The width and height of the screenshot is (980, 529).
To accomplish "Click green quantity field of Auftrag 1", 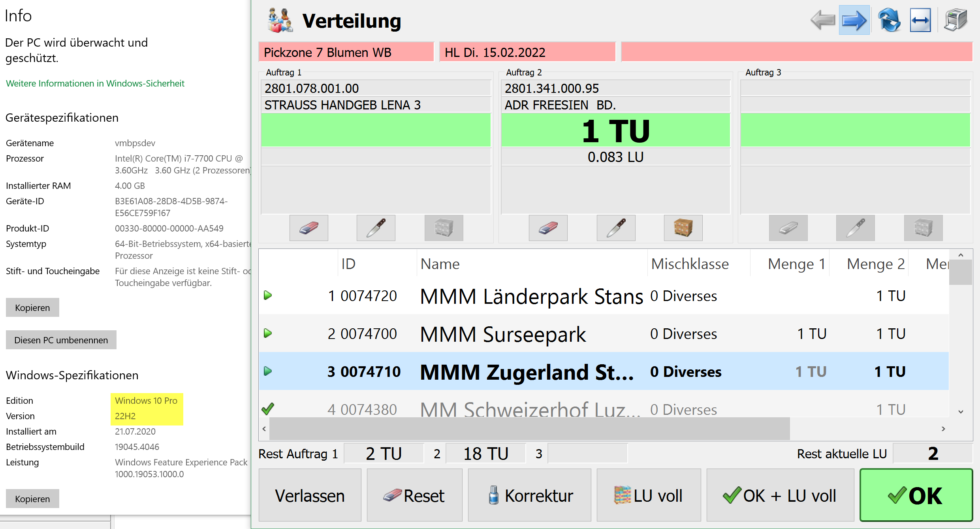I will click(376, 130).
